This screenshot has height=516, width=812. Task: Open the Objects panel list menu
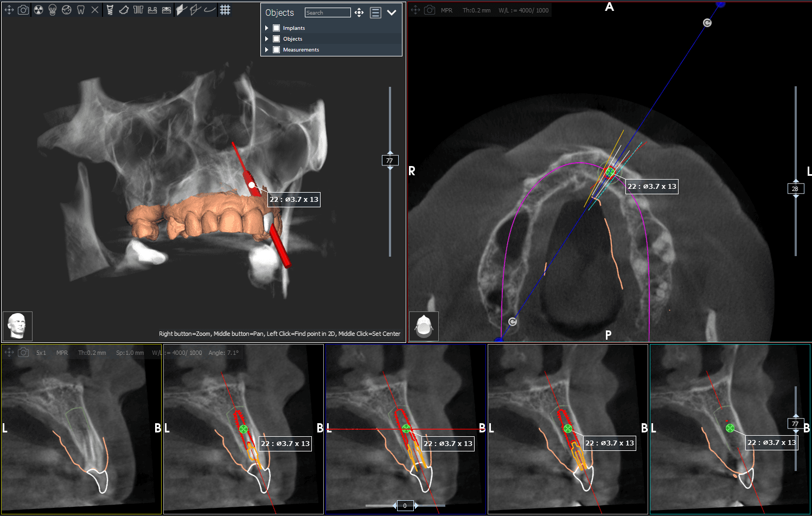point(376,12)
